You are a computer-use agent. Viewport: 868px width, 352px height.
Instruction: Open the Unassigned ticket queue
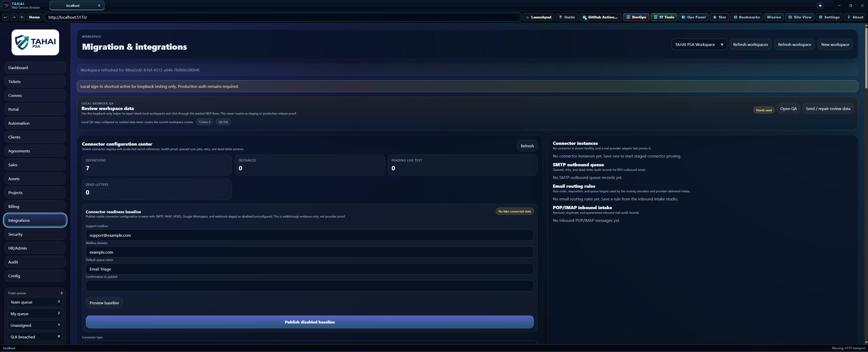click(x=35, y=326)
